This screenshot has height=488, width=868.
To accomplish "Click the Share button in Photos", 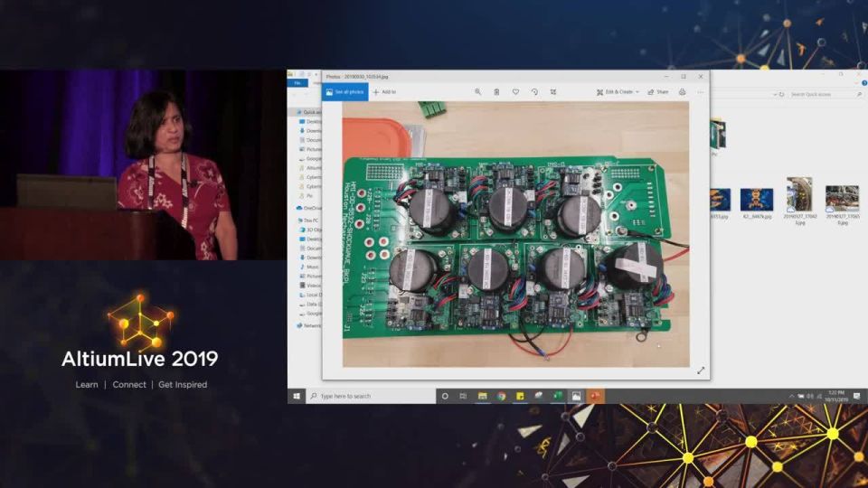I will coord(658,92).
